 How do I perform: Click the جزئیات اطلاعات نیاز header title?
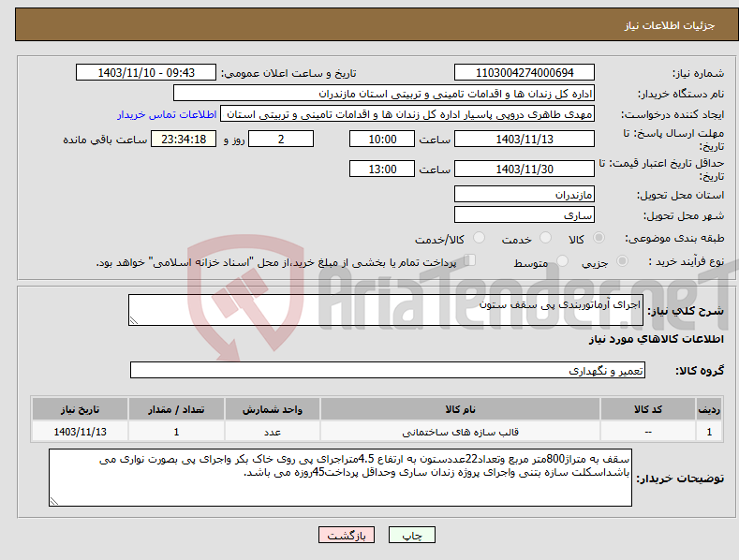(670, 25)
